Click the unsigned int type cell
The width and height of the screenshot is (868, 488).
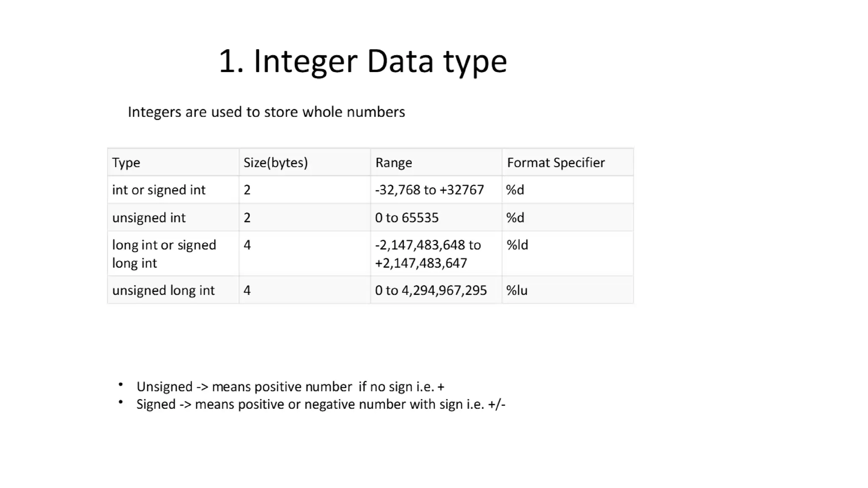tap(173, 217)
